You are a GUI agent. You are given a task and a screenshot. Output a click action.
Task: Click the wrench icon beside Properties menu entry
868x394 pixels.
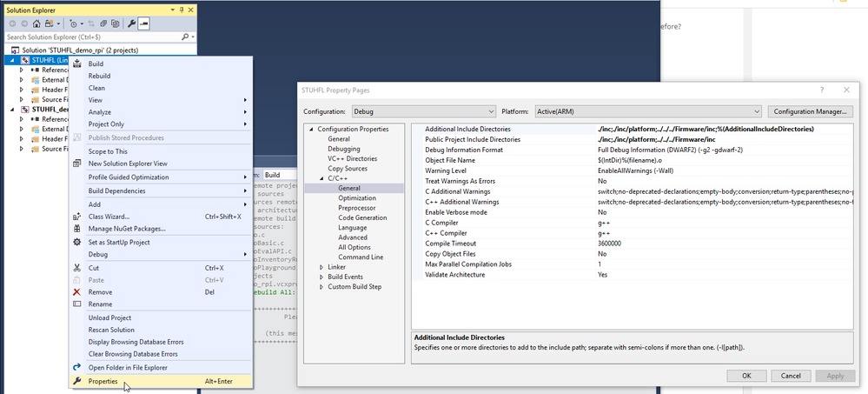(x=77, y=381)
